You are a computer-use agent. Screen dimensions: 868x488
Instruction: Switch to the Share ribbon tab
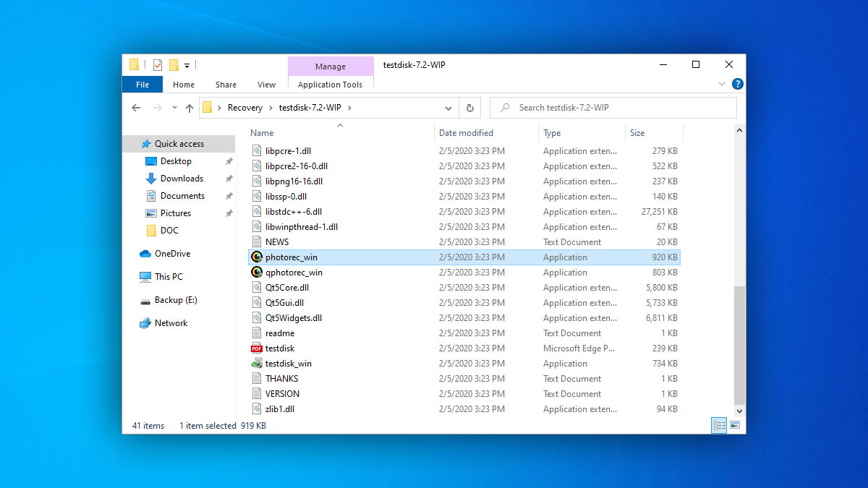click(x=226, y=85)
